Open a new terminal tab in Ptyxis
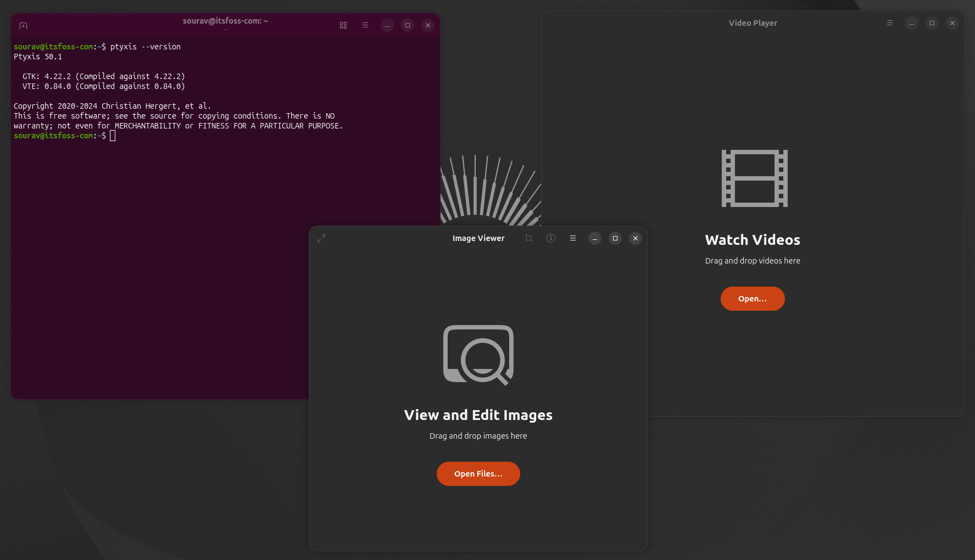 (23, 25)
